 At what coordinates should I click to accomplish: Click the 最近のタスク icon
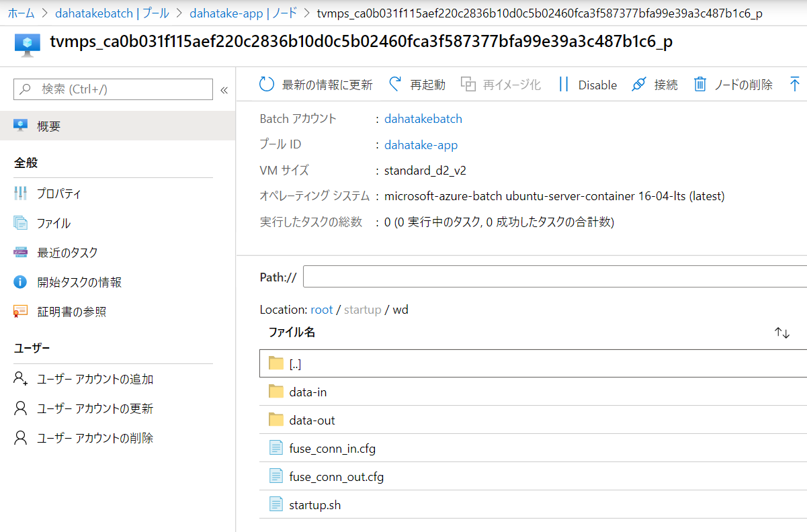coord(21,253)
